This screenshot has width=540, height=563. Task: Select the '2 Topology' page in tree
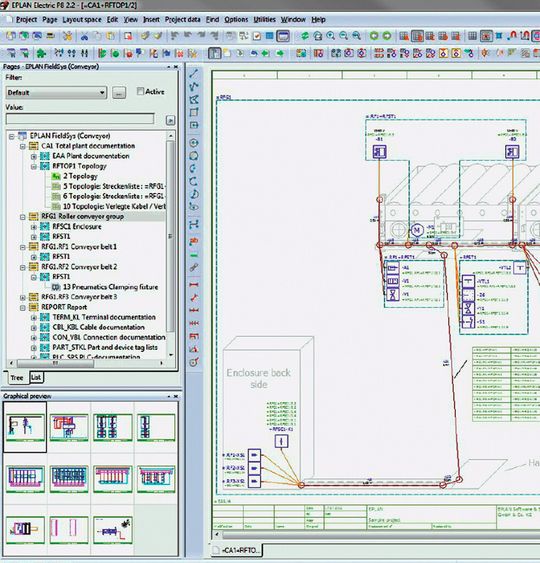click(80, 176)
